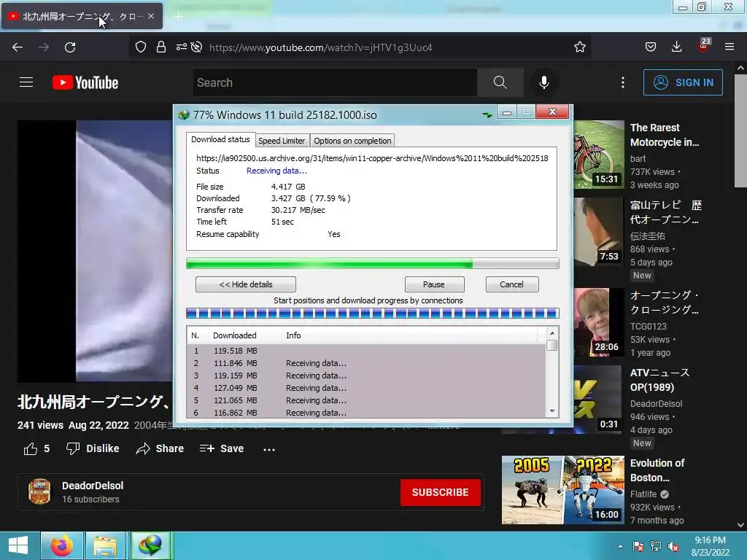Open the DeadorDelsol channel avatar
This screenshot has width=747, height=560.
tap(39, 491)
